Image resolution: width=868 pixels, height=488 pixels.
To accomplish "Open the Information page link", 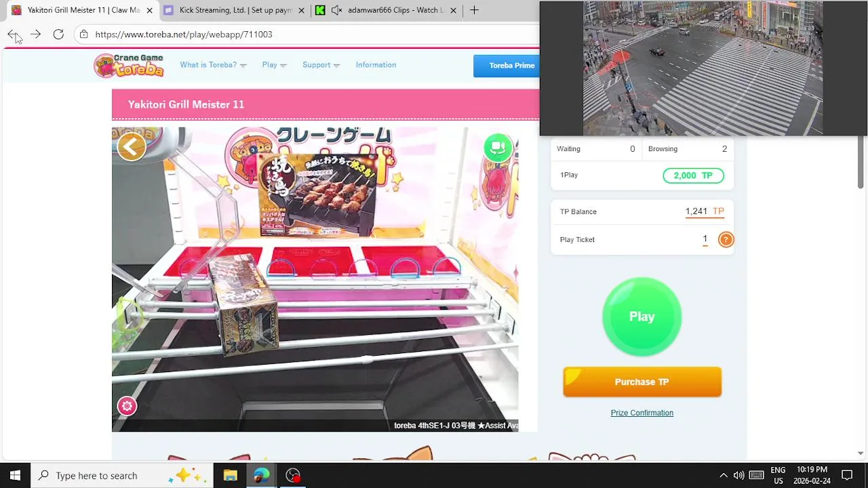I will (x=376, y=65).
